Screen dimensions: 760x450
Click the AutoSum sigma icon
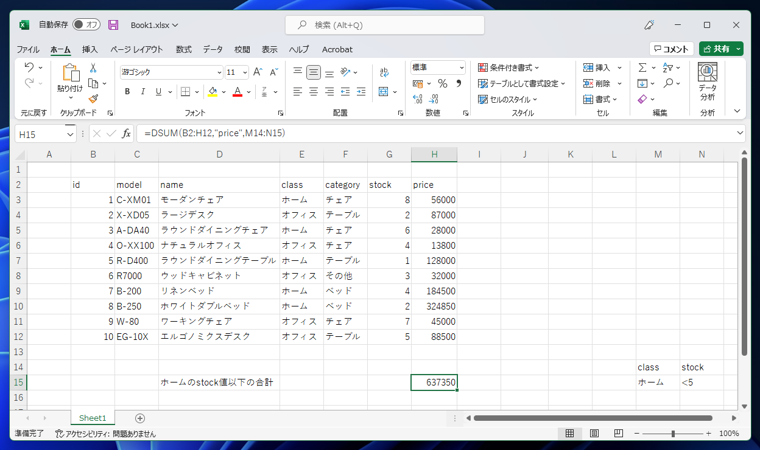pos(642,67)
